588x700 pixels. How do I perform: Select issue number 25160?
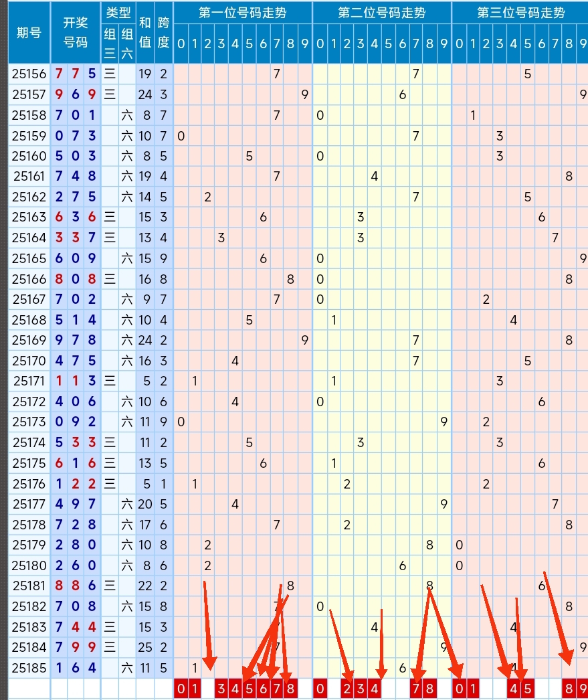point(29,156)
